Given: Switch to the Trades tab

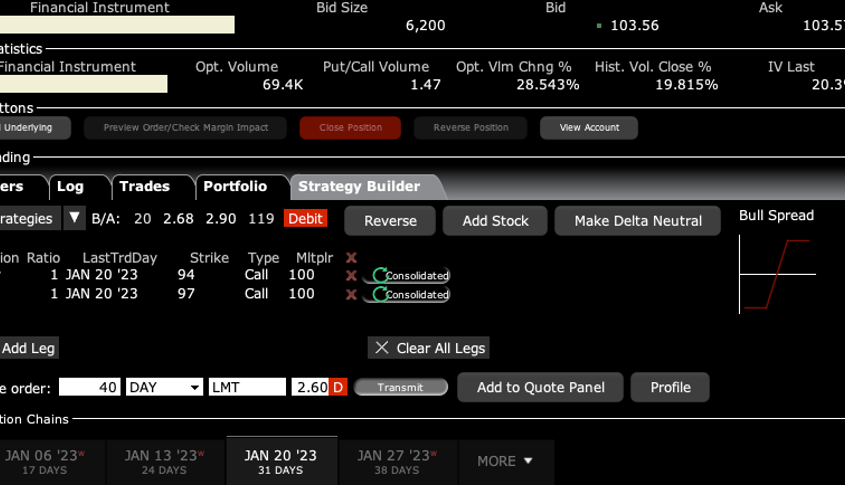Looking at the screenshot, I should pyautogui.click(x=144, y=186).
